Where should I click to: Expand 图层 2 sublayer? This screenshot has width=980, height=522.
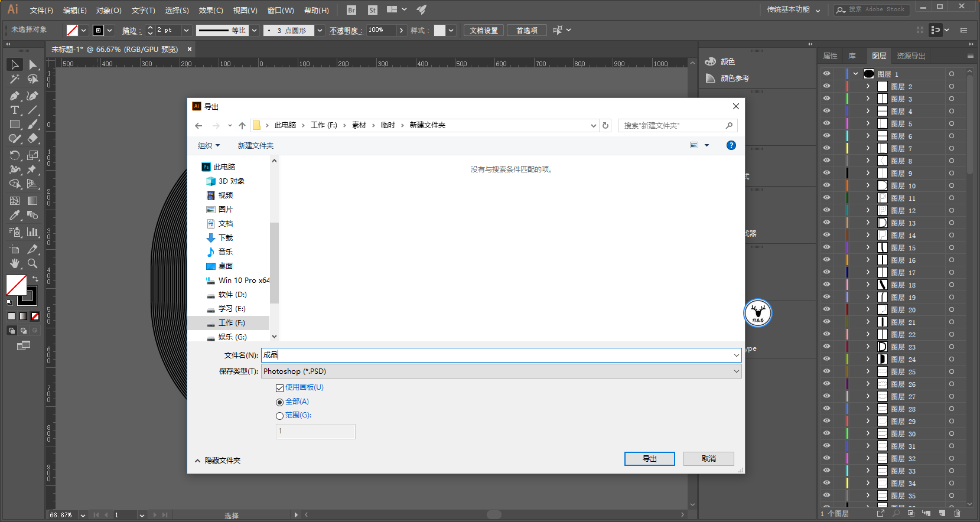click(x=868, y=86)
